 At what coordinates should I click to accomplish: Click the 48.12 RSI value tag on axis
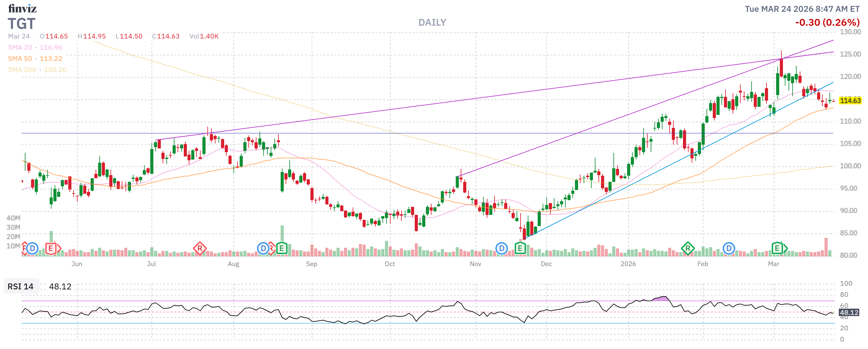pos(849,312)
